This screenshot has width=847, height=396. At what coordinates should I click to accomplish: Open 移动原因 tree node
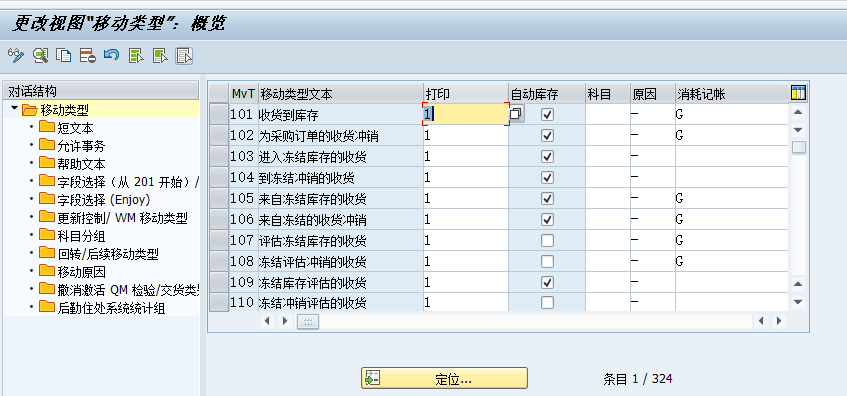point(81,272)
